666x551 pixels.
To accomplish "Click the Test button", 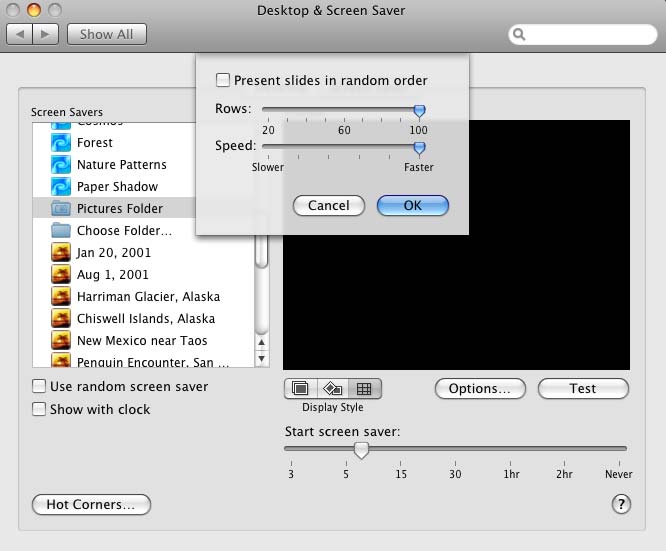I will [x=583, y=388].
